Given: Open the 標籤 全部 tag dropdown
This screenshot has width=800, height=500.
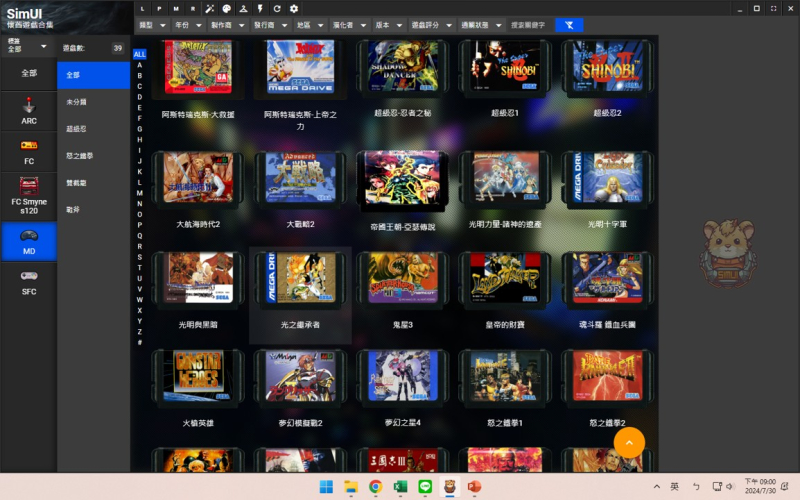Looking at the screenshot, I should [x=28, y=46].
